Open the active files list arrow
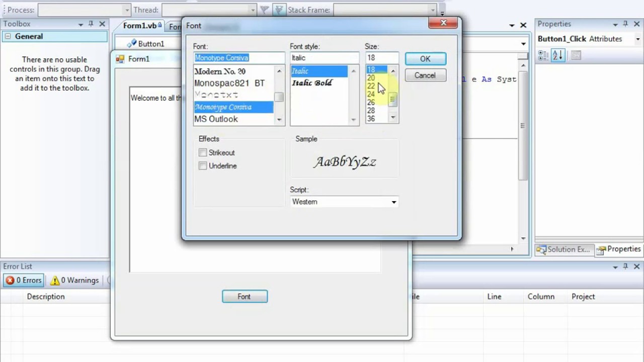The height and width of the screenshot is (362, 644). pyautogui.click(x=512, y=25)
